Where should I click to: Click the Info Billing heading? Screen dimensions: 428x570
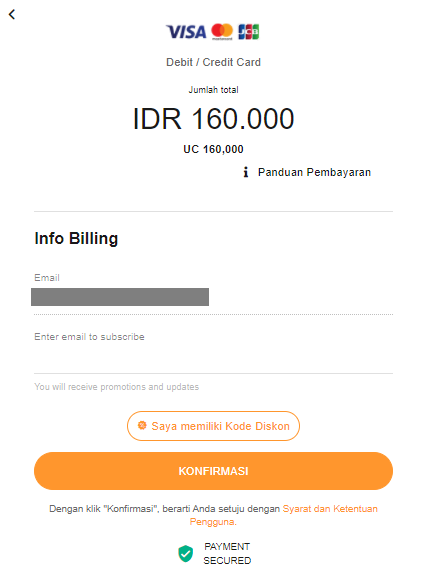point(76,239)
